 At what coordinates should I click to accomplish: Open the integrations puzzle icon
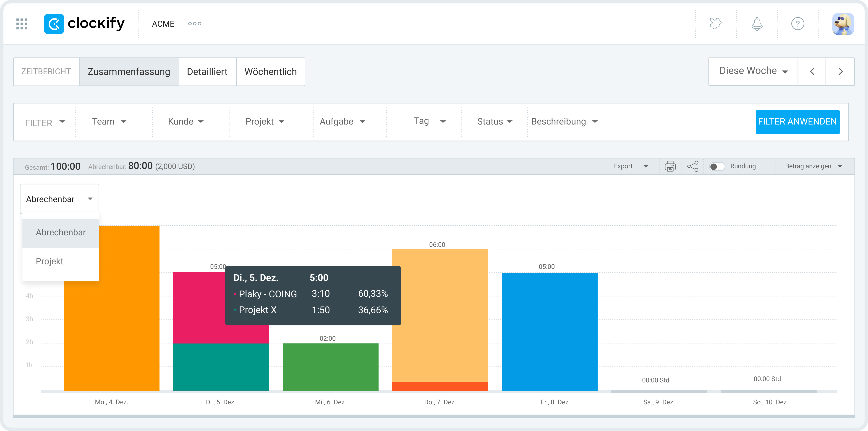tap(716, 23)
